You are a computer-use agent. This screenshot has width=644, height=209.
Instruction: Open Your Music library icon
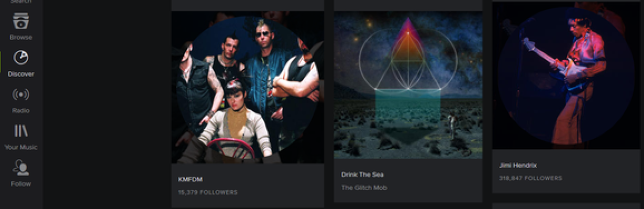[21, 131]
